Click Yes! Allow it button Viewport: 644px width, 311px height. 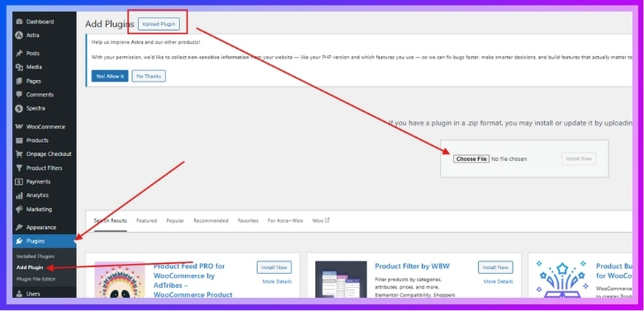(110, 77)
